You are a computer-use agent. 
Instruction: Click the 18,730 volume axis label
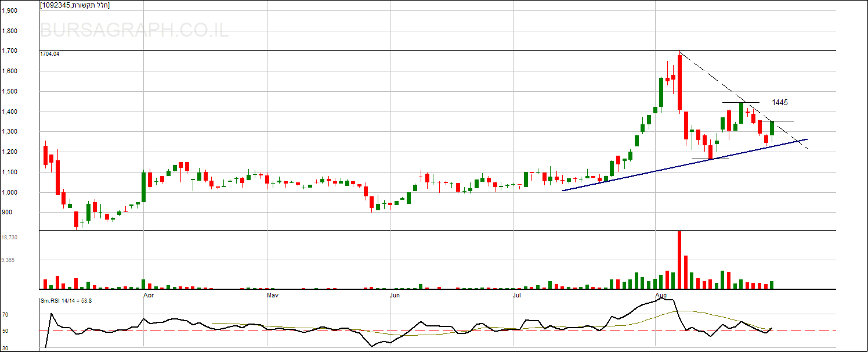tap(9, 238)
